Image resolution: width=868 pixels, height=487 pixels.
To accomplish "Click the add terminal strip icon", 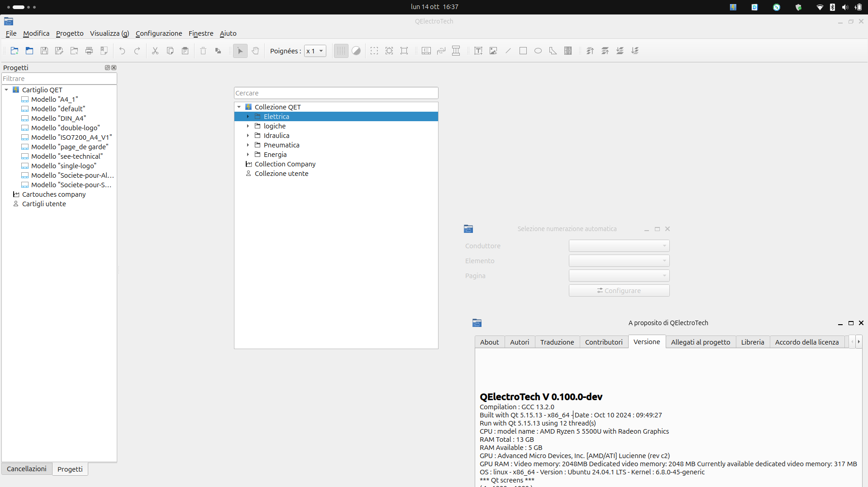I will tap(568, 51).
